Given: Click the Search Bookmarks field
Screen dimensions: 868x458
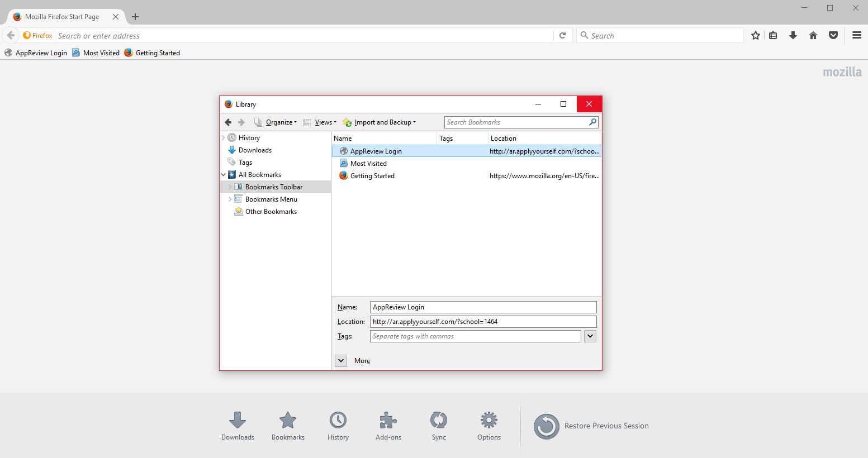Looking at the screenshot, I should [516, 122].
